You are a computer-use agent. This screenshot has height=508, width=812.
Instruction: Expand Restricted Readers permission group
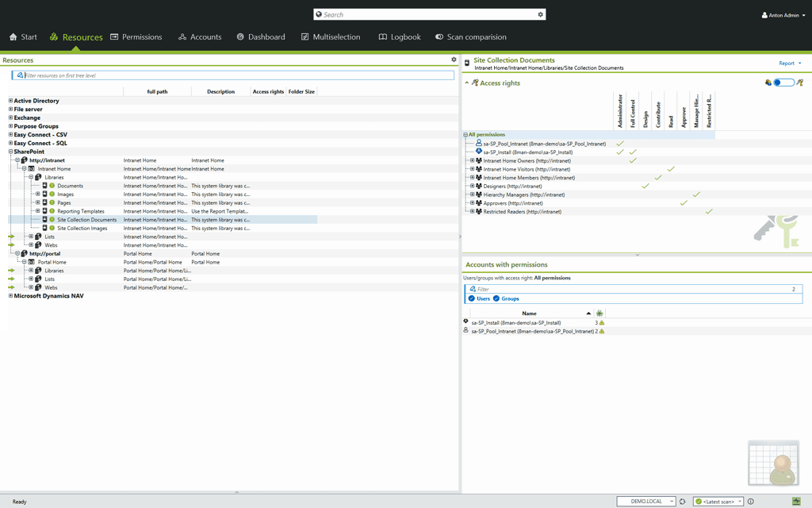pos(472,211)
